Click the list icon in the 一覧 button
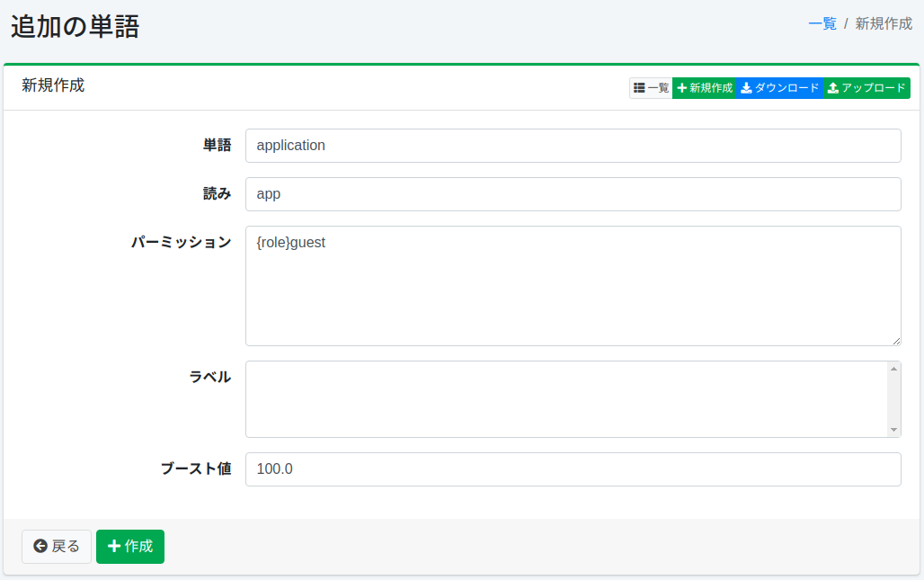This screenshot has height=580, width=924. 639,88
